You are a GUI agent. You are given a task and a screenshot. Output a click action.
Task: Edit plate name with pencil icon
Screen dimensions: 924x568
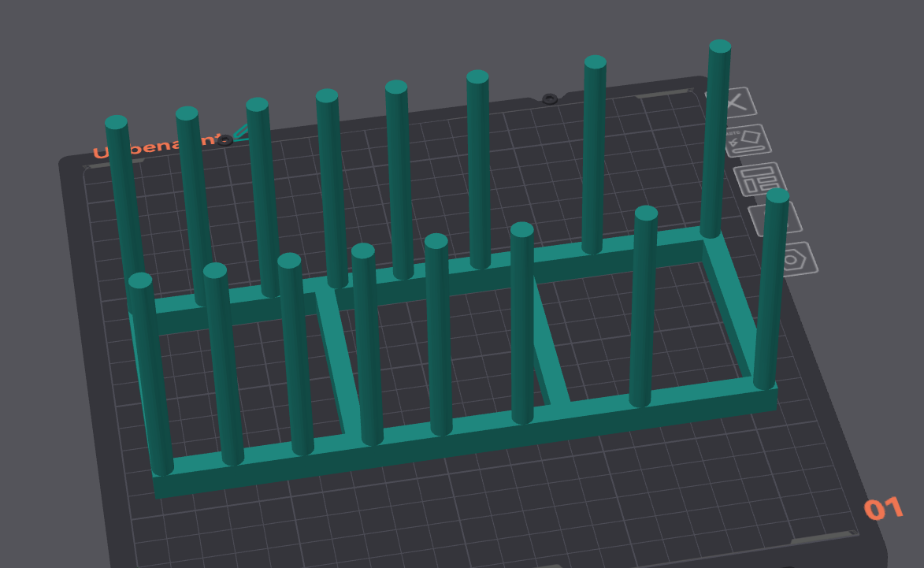tap(240, 132)
